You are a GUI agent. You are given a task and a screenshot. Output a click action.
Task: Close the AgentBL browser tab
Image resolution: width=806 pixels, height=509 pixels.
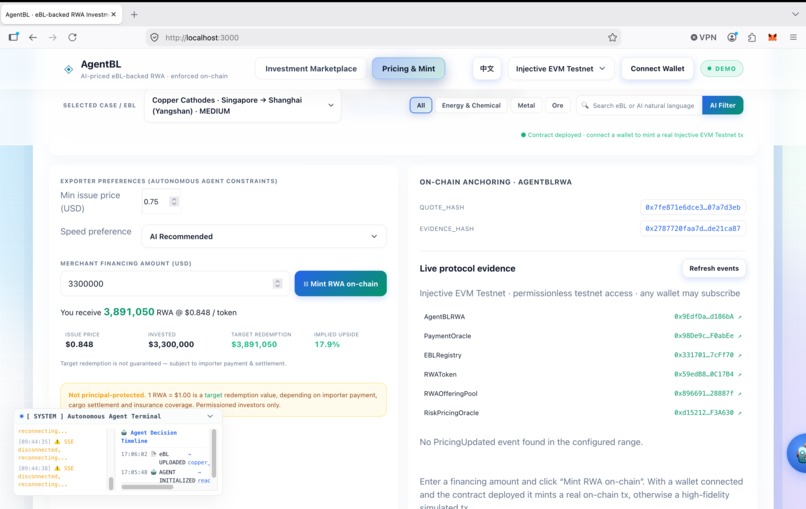click(114, 14)
